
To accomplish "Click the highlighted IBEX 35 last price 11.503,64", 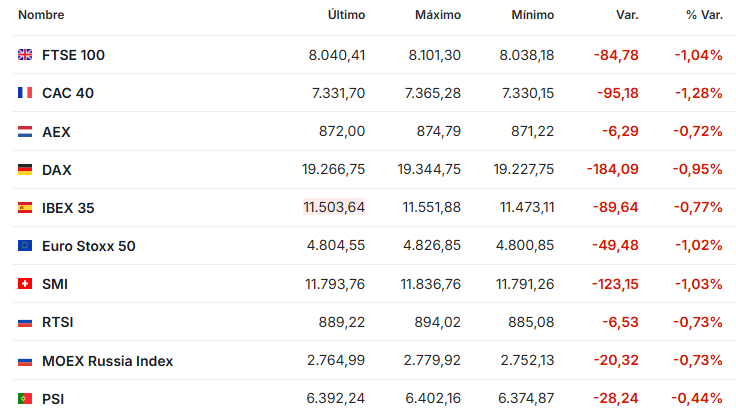I will click(x=334, y=207).
